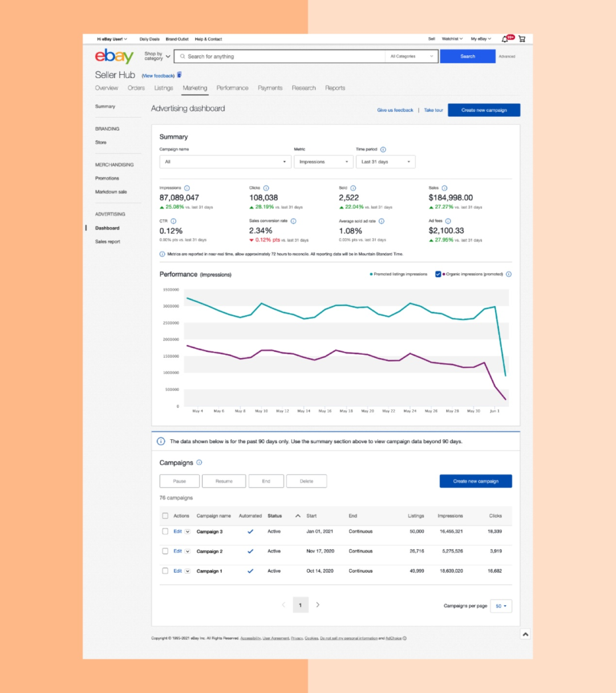Open the Last 31 days dropdown
The width and height of the screenshot is (616, 693).
pos(386,162)
